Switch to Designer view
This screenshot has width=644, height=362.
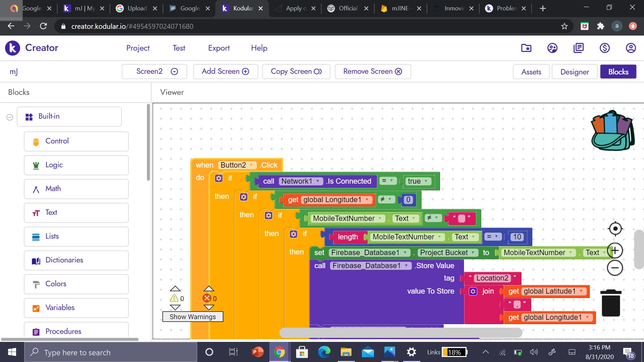575,72
